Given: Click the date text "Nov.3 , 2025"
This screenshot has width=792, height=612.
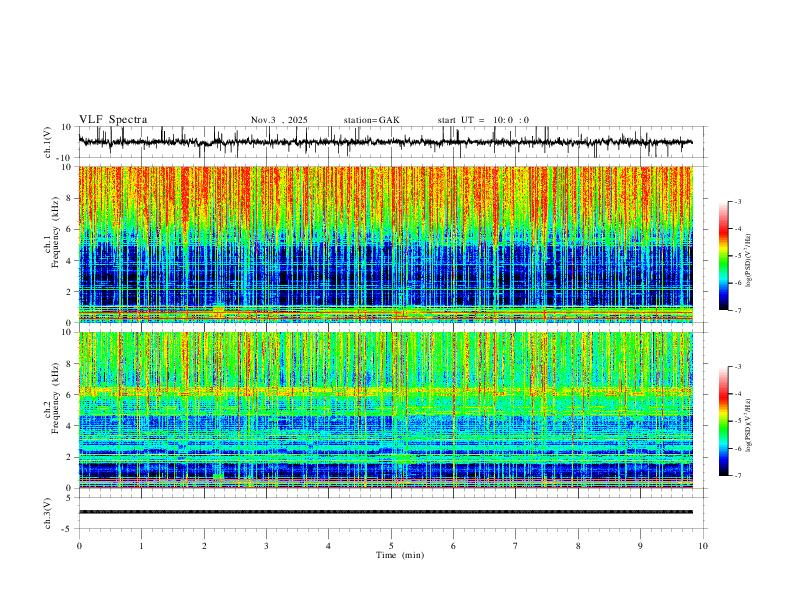Looking at the screenshot, I should [x=279, y=120].
